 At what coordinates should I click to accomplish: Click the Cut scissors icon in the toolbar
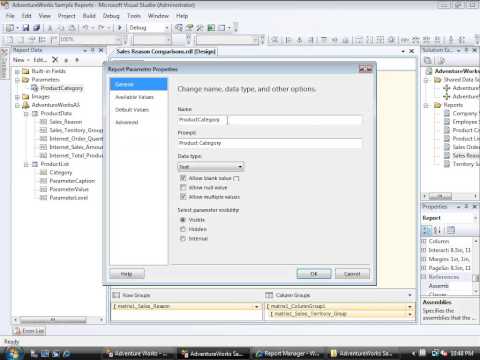50,28
